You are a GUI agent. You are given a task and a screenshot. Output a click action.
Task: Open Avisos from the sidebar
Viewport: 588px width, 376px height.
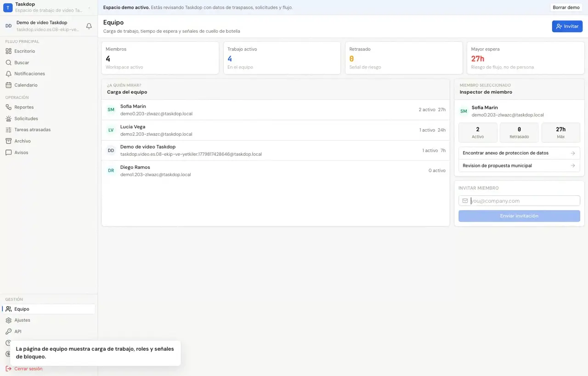click(49, 153)
